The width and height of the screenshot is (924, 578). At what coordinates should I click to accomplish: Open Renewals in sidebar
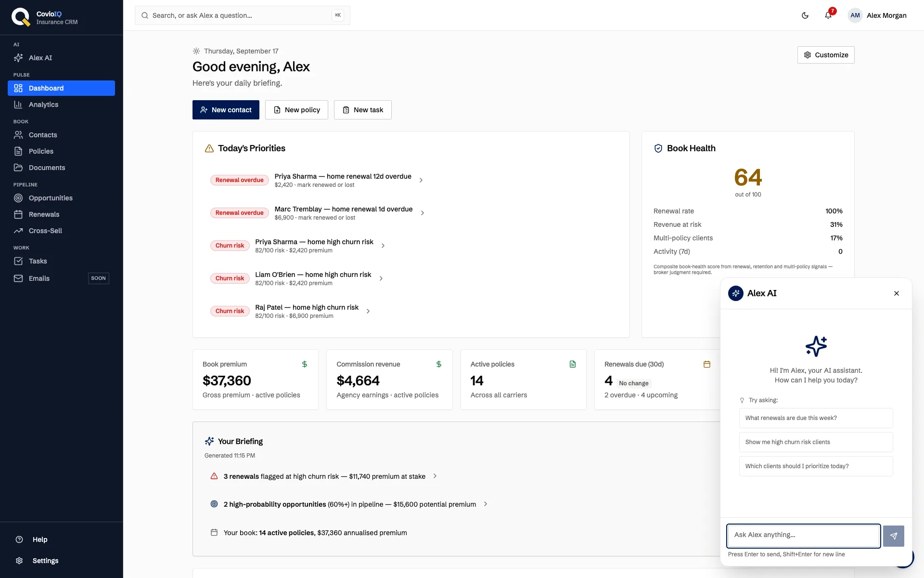pyautogui.click(x=61, y=214)
